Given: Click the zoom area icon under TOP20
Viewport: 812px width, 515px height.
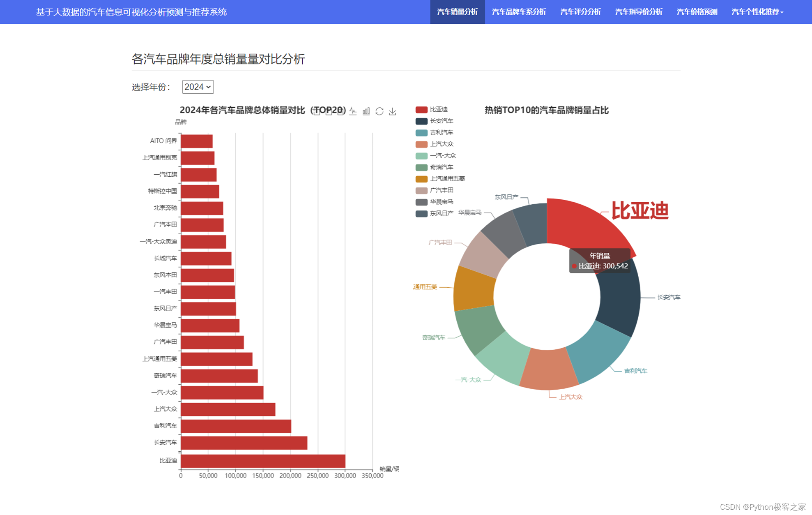Looking at the screenshot, I should pos(316,111).
